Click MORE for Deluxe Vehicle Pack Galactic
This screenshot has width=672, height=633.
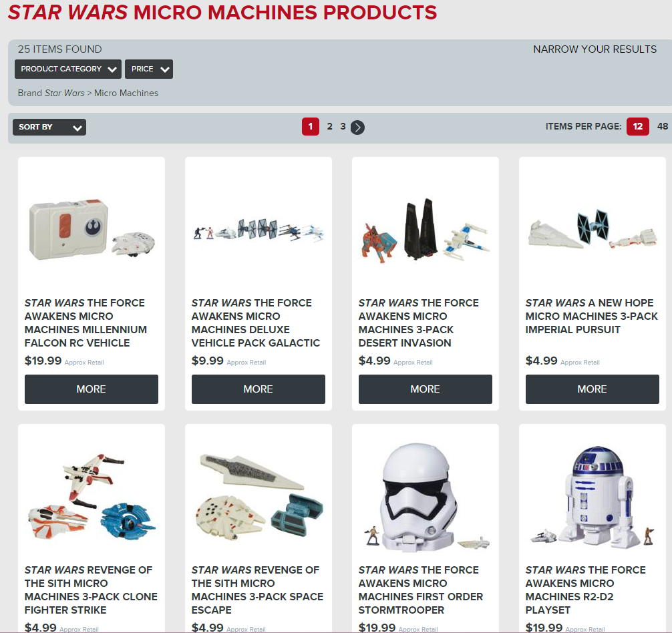(259, 389)
